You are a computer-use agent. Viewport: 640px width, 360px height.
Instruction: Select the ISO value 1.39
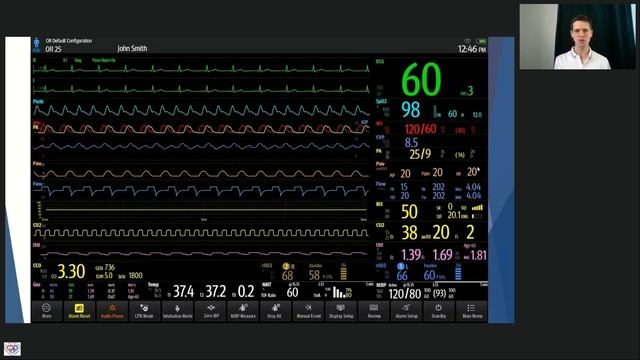pyautogui.click(x=411, y=255)
